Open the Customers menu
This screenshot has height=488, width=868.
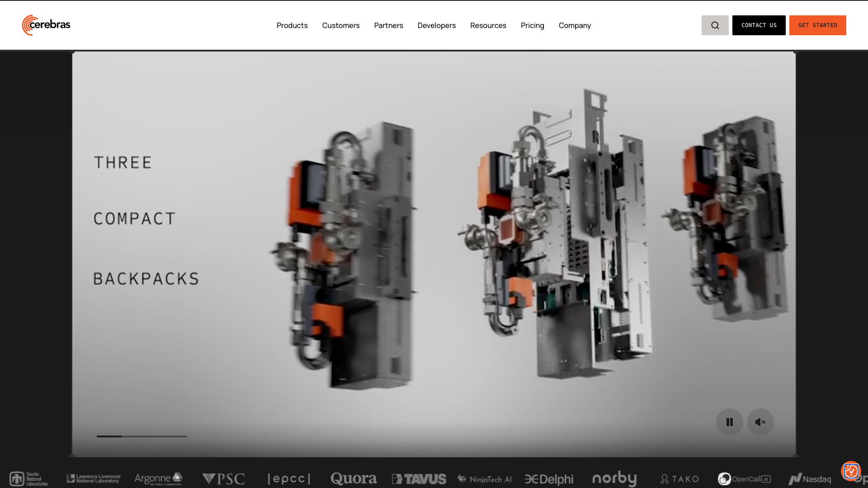341,25
